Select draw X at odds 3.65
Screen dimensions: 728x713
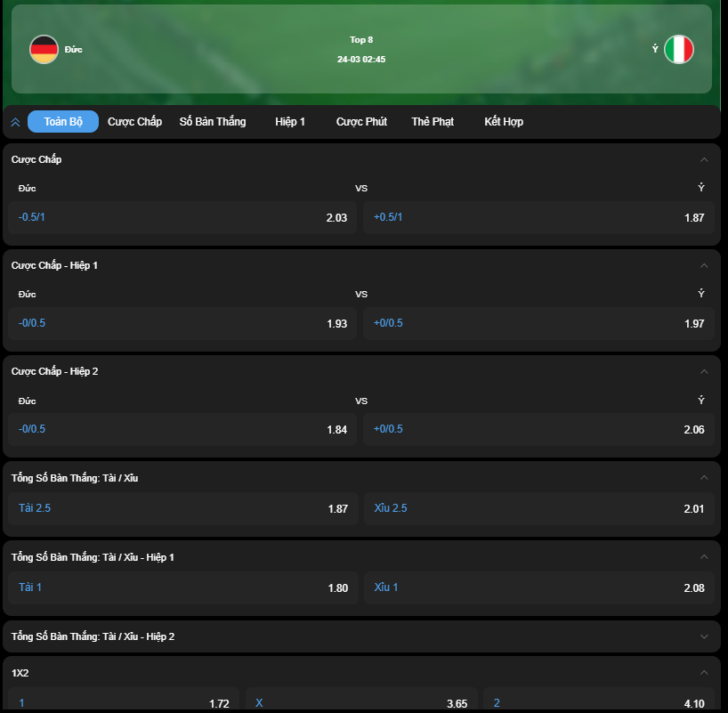pyautogui.click(x=361, y=700)
